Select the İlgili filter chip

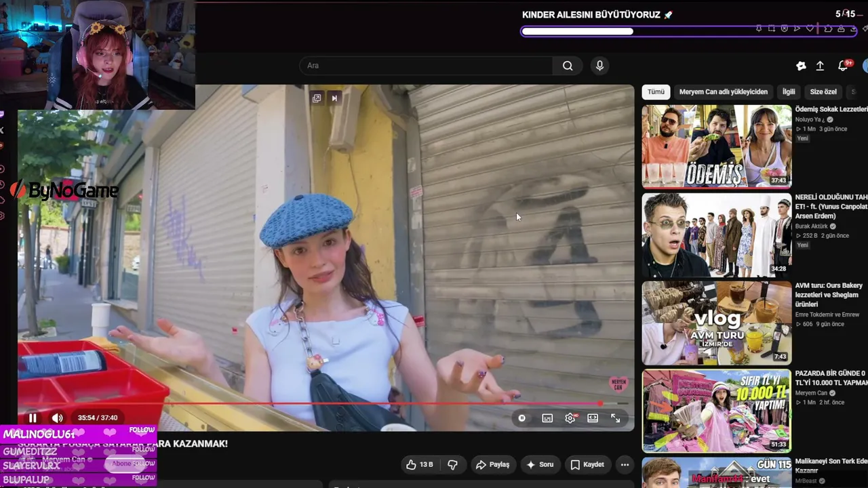tap(789, 91)
